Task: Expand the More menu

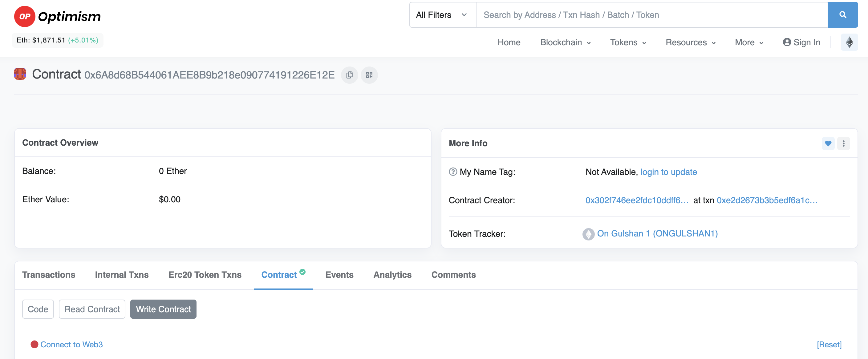Action: click(749, 42)
